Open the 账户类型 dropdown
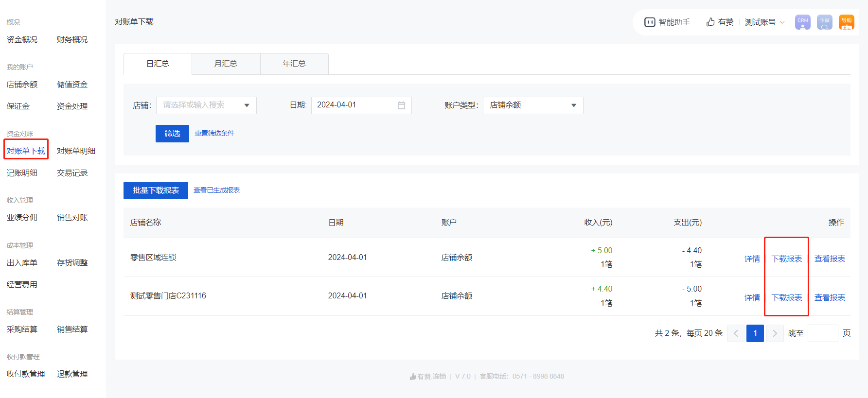868x398 pixels. [x=533, y=105]
